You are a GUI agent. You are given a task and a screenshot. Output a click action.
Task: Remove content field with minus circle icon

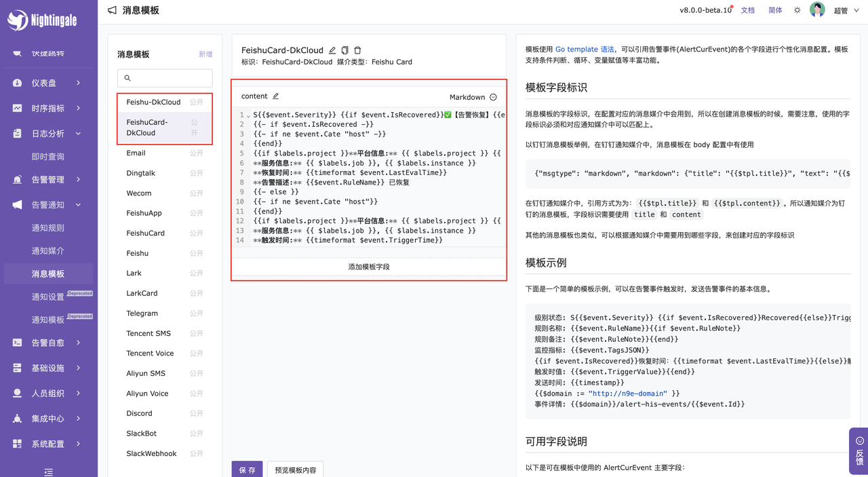click(x=493, y=97)
